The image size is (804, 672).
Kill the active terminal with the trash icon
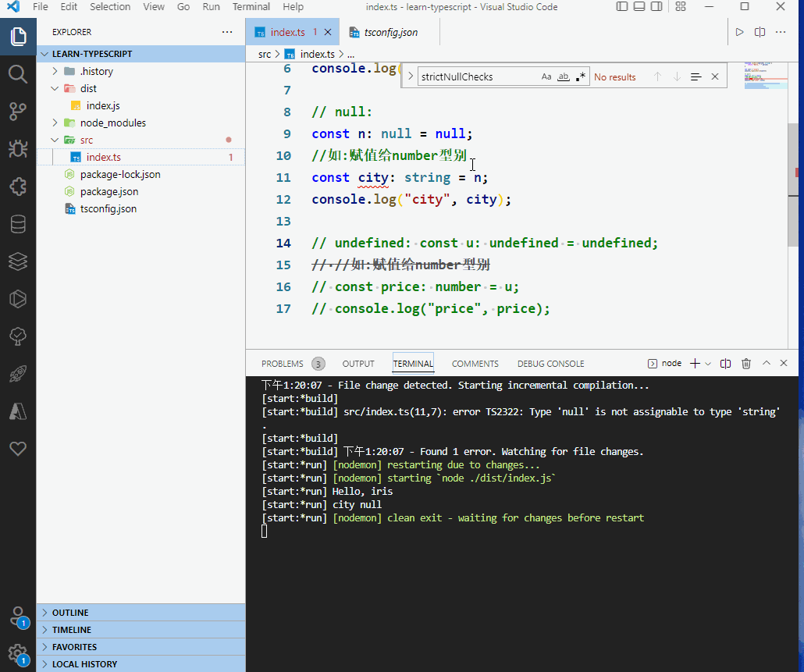[x=746, y=363]
